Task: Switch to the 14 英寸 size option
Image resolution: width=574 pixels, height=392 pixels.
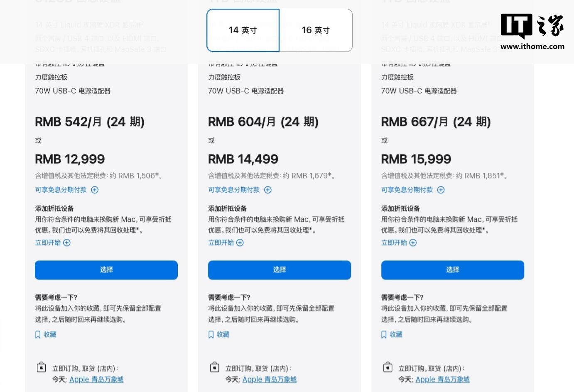Action: point(243,30)
